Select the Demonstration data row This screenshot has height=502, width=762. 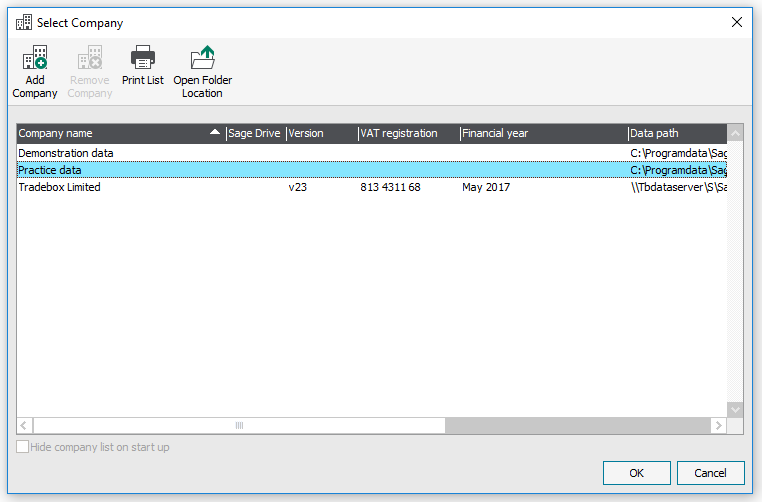coord(372,153)
